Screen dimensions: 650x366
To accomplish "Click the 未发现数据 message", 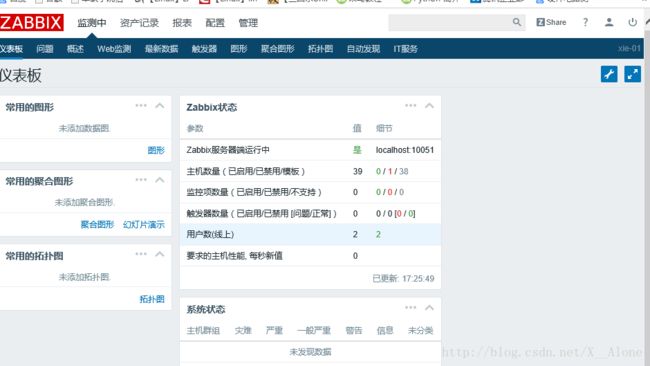I will pyautogui.click(x=310, y=352).
